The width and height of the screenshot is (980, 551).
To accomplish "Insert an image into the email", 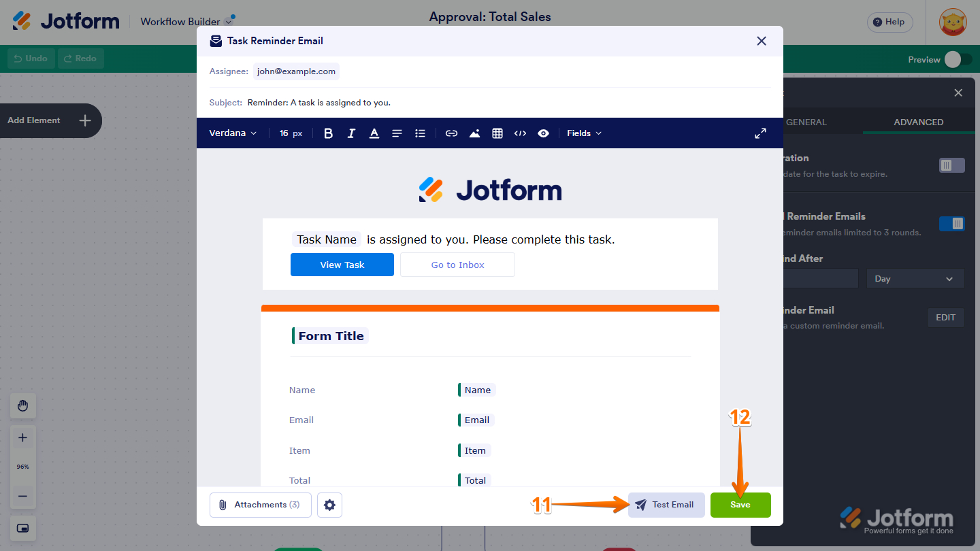I will 474,133.
